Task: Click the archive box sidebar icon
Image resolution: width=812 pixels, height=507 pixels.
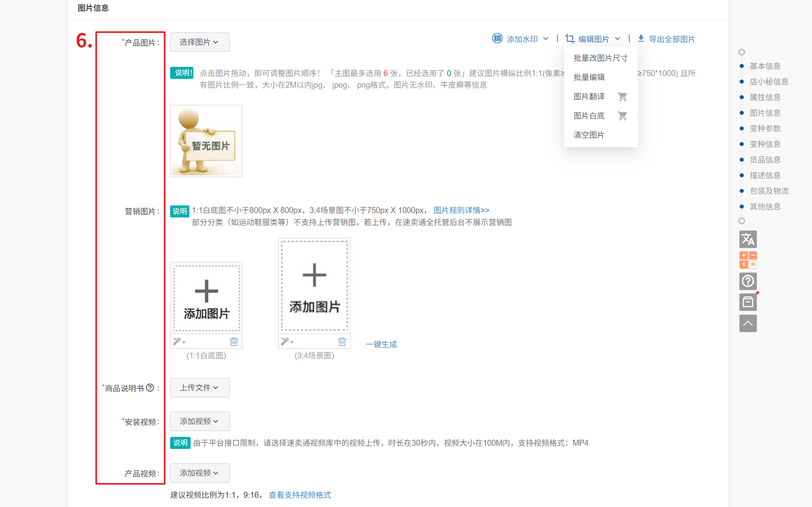Action: coord(748,302)
